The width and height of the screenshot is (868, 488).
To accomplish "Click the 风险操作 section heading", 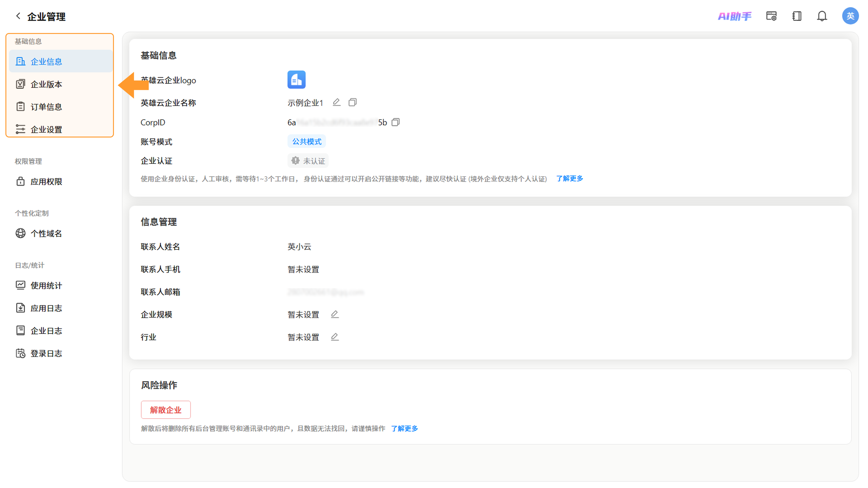I will (159, 385).
